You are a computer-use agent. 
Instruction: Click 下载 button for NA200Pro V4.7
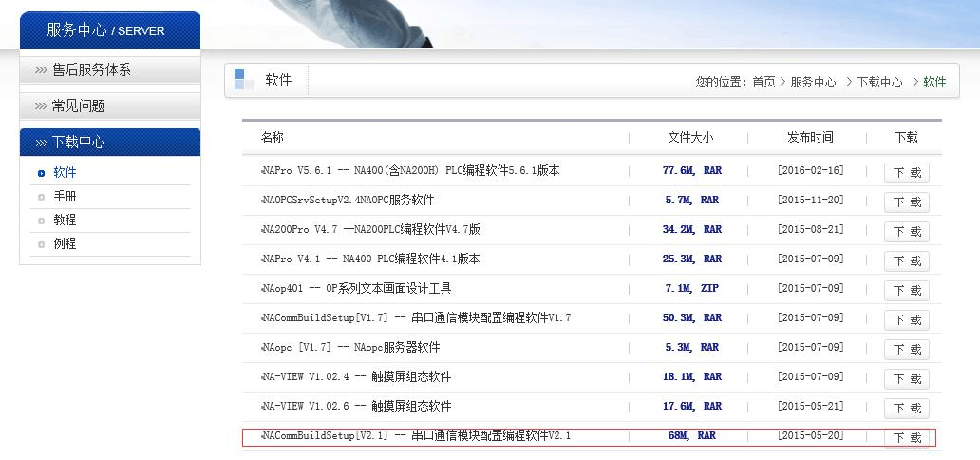(906, 232)
